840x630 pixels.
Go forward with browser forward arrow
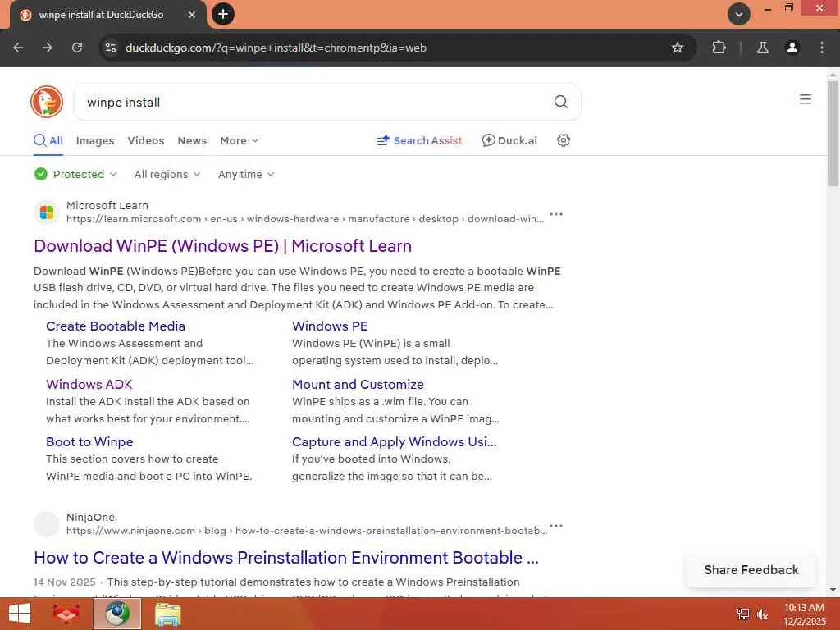[x=48, y=48]
